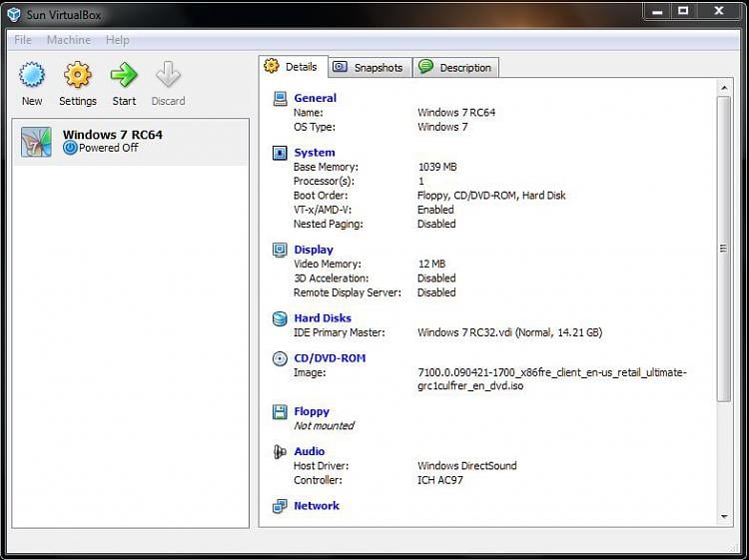Open the System settings link

point(315,153)
